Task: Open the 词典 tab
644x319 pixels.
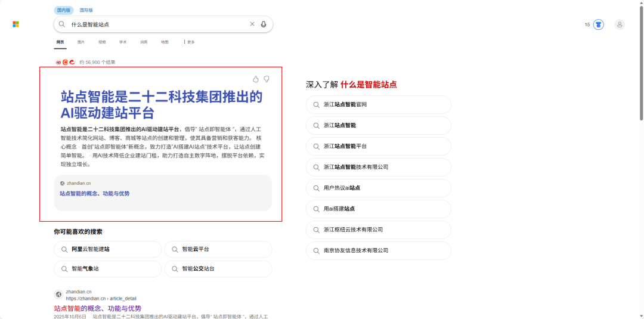Action: [144, 42]
